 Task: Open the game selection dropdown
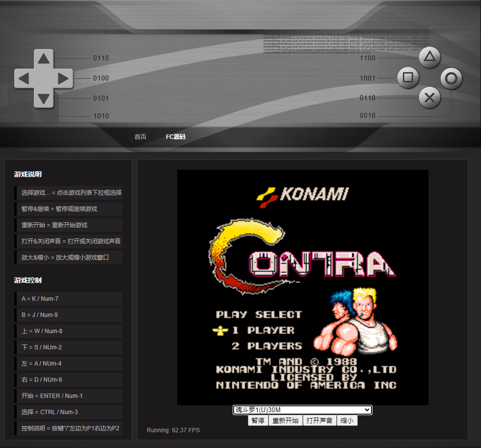pos(302,410)
